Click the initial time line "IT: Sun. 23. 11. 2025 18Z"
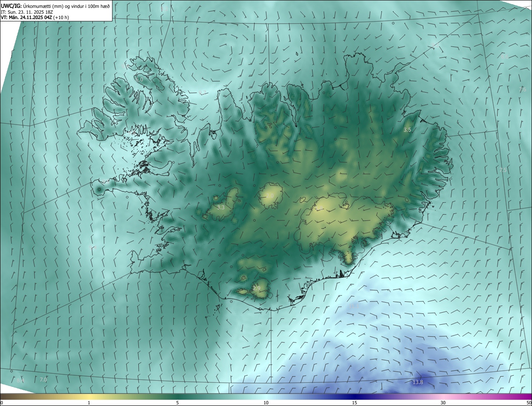 [x=27, y=12]
